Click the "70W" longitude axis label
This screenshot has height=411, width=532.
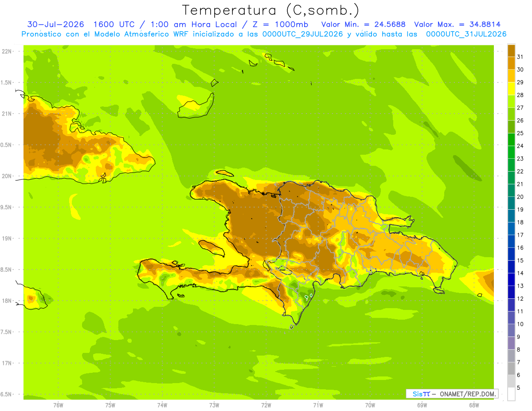coord(370,405)
